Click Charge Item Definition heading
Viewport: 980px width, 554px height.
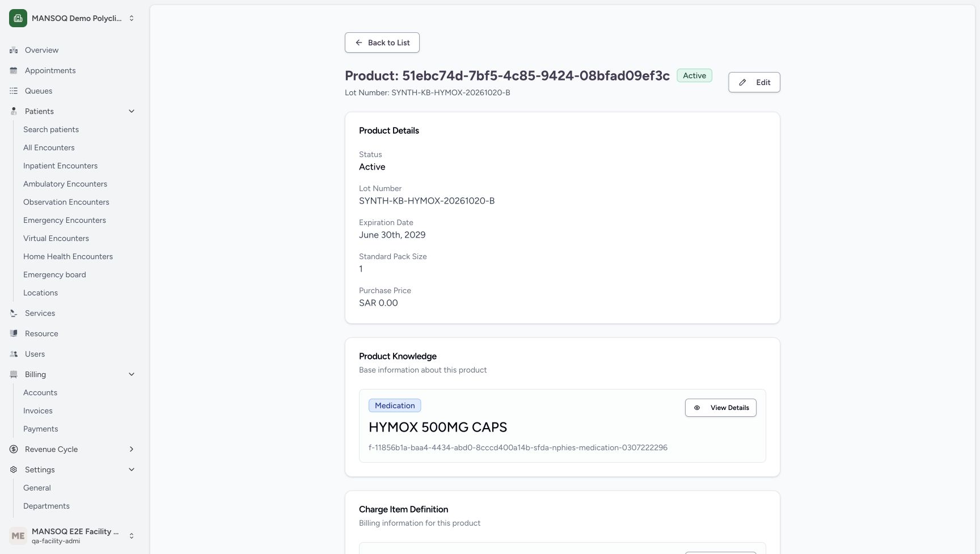[403, 509]
